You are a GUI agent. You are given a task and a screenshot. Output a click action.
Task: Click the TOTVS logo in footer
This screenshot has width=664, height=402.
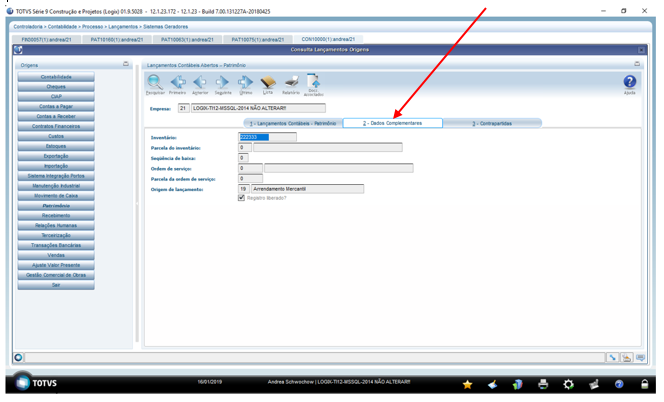(x=36, y=383)
